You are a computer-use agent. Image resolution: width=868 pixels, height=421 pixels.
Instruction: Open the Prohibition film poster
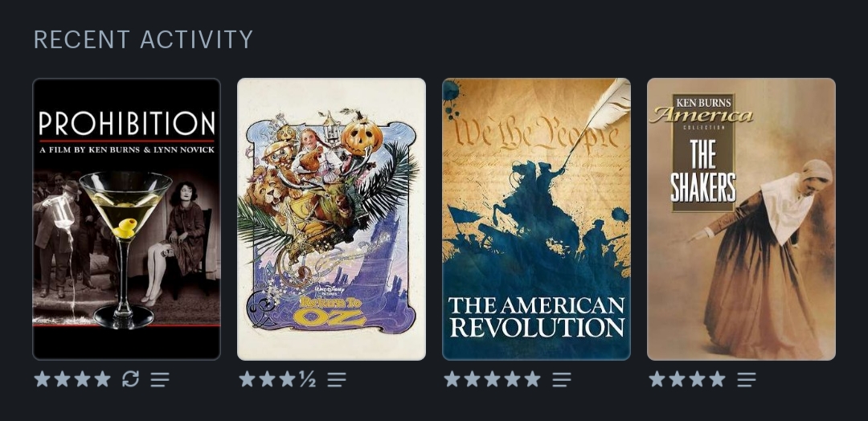click(x=127, y=219)
